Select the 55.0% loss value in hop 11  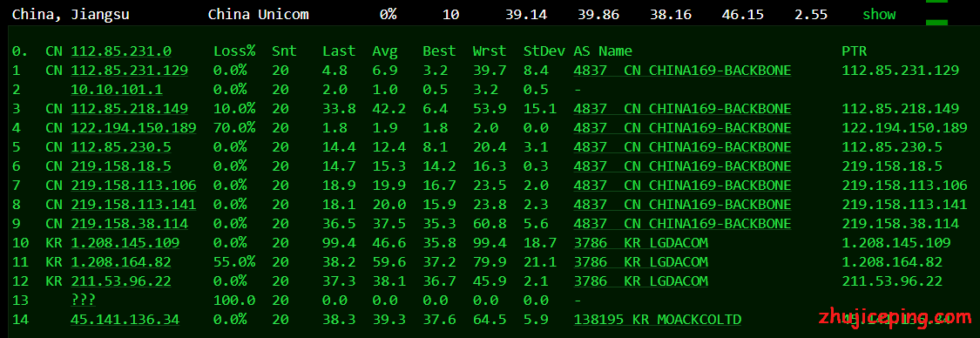[x=234, y=262]
